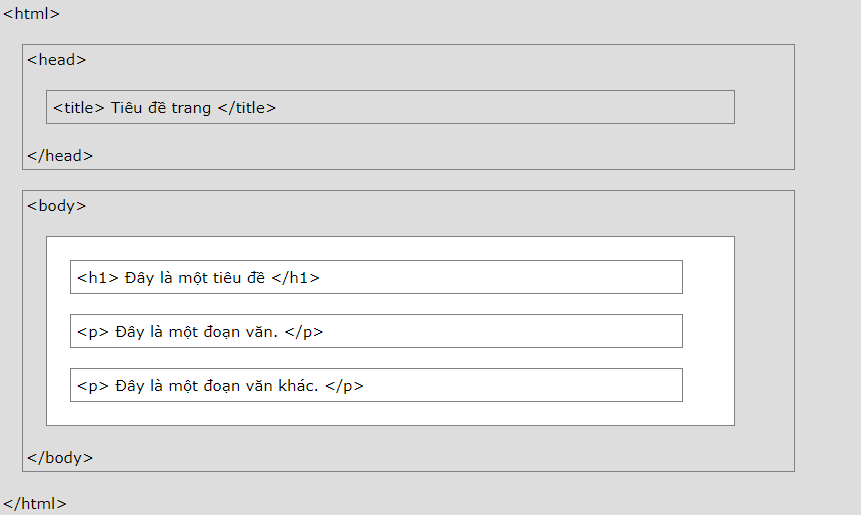Click the closing </p> tag of second paragraph
The height and width of the screenshot is (515, 861).
(x=345, y=386)
